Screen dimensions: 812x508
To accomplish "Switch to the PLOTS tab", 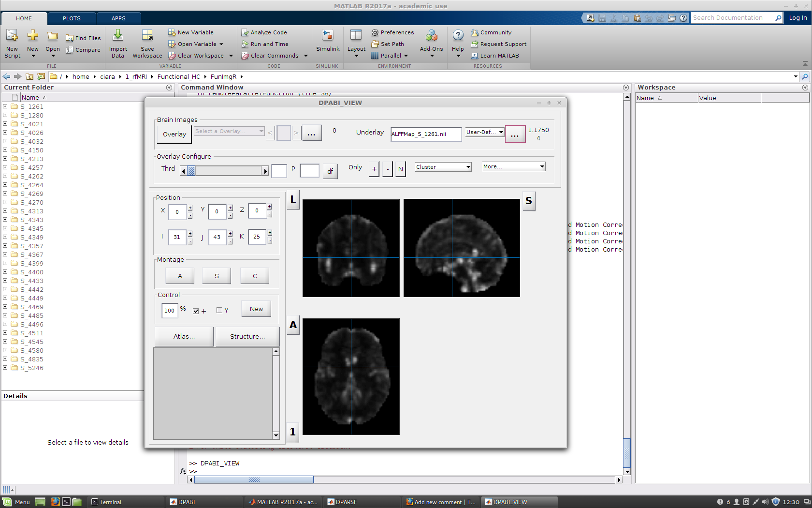I will pos(72,18).
